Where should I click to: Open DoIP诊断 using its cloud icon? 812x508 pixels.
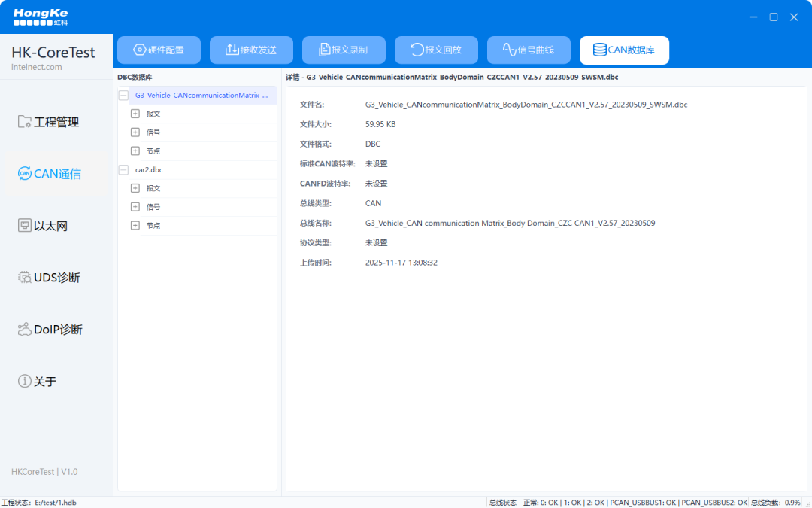click(24, 329)
